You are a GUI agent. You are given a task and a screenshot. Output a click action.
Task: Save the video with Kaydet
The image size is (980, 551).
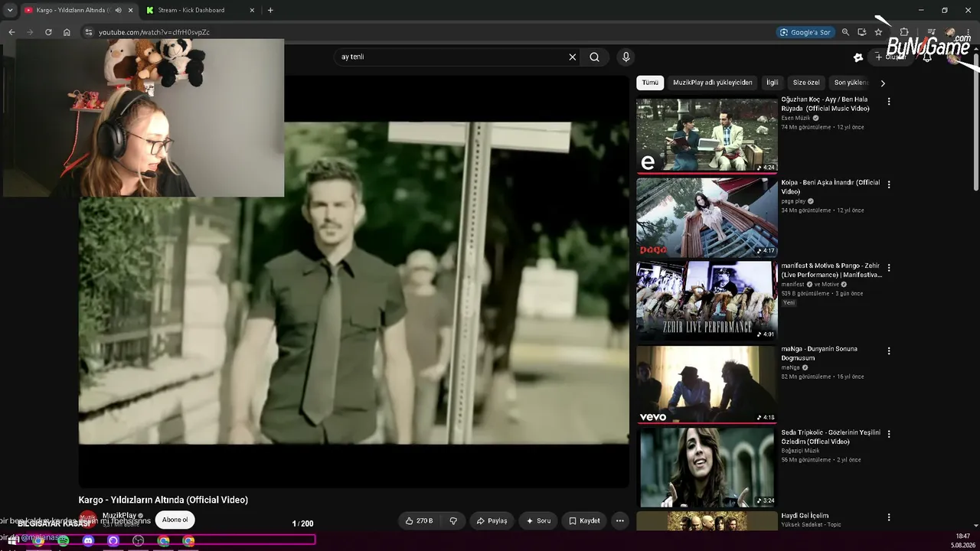pyautogui.click(x=584, y=520)
